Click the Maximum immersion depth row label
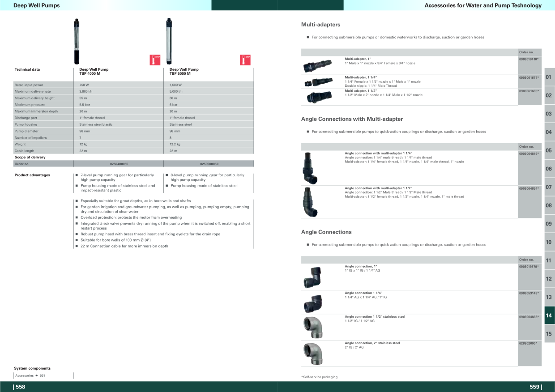 (36, 111)
